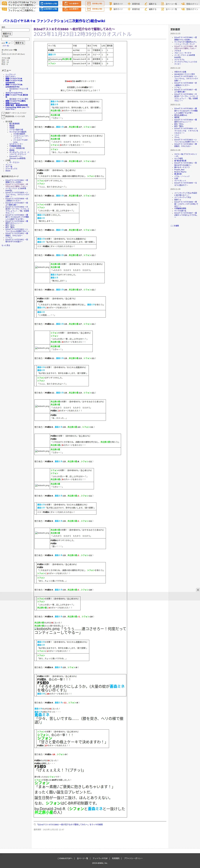Open クアドラプル in the update history
Viewport: 200px width, 868px height.
pos(179,60)
